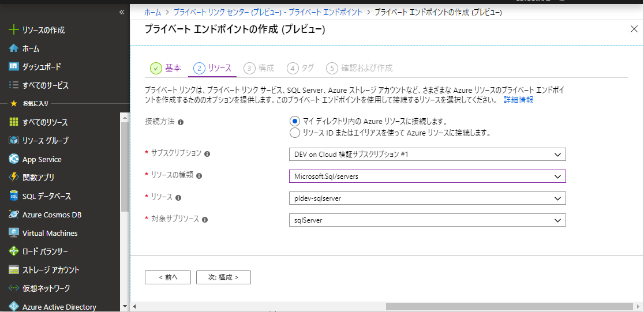Click the 次: 構成 > button
644x312 pixels.
pos(223,277)
